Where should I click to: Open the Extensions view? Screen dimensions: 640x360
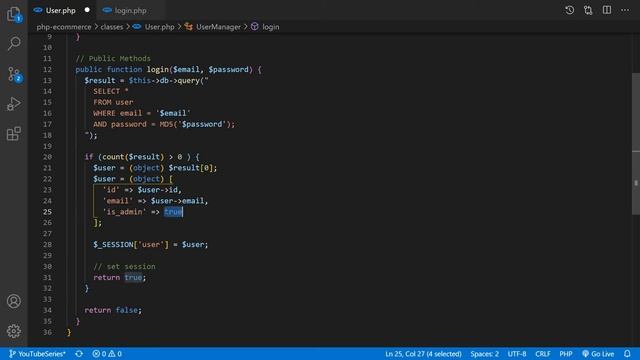[x=14, y=133]
